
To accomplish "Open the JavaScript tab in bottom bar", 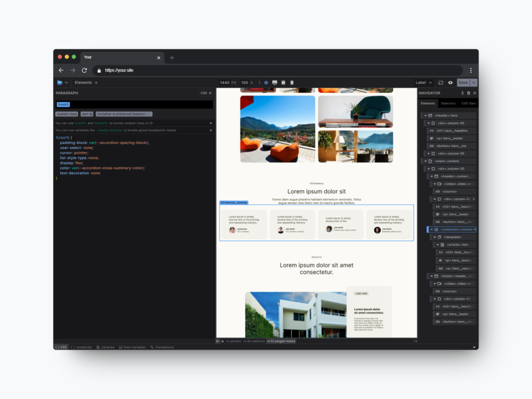I will click(82, 347).
